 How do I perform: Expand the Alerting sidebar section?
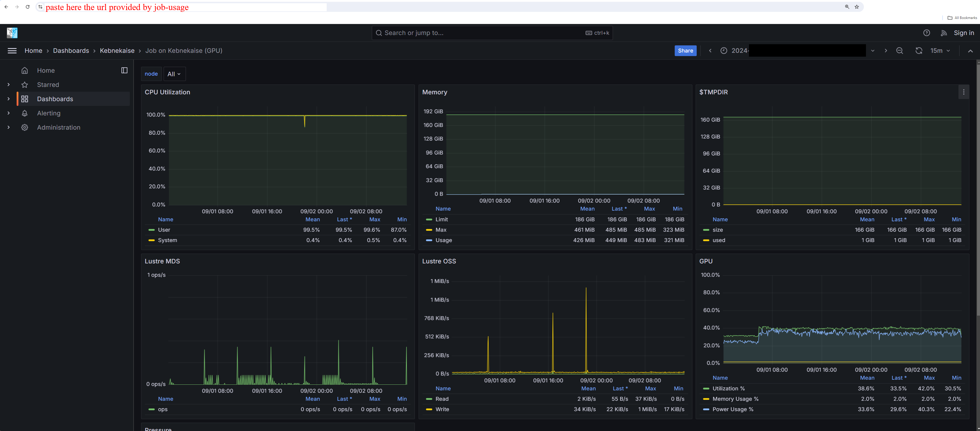click(x=8, y=113)
